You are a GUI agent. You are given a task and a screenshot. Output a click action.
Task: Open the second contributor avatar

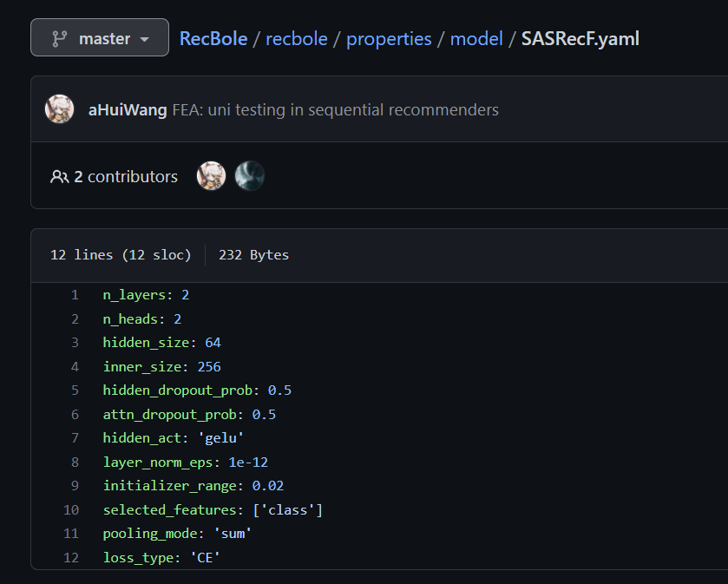tap(249, 176)
